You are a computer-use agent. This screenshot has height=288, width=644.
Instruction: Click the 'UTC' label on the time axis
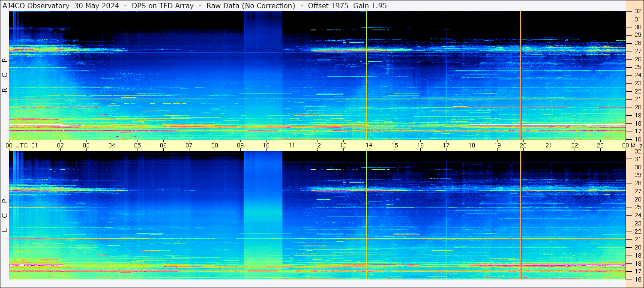21,145
